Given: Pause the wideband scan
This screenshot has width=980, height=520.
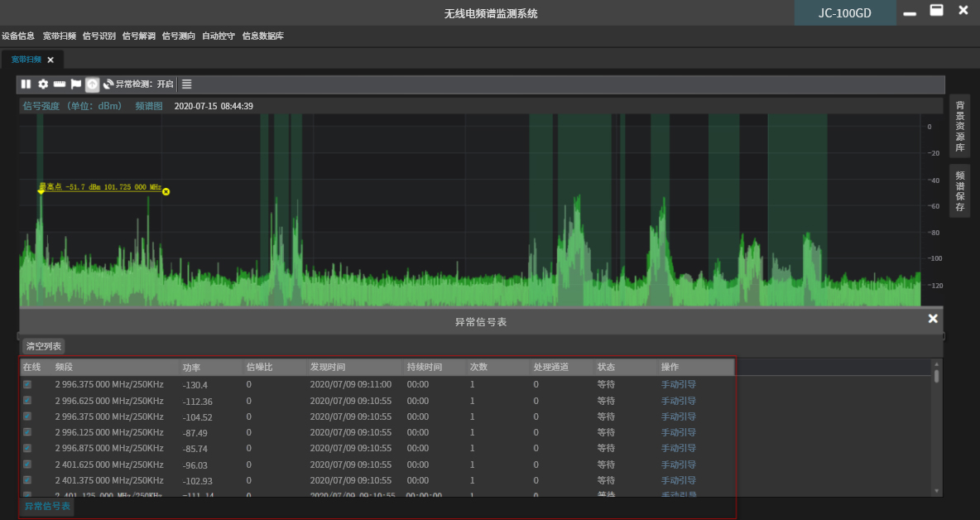Looking at the screenshot, I should tap(26, 84).
